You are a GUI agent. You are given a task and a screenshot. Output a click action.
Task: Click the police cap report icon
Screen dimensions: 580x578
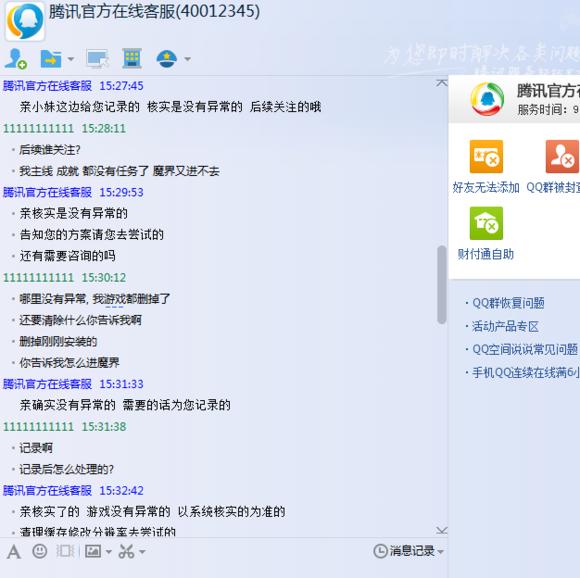pos(166,58)
